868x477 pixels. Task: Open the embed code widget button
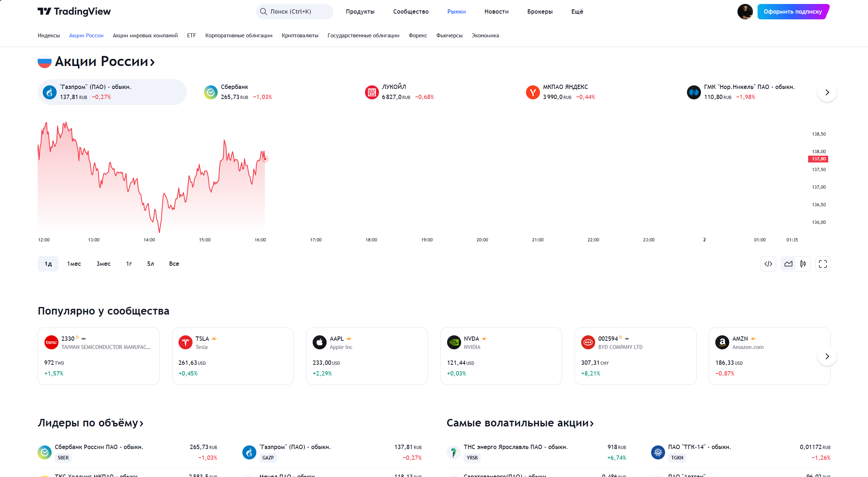point(768,264)
